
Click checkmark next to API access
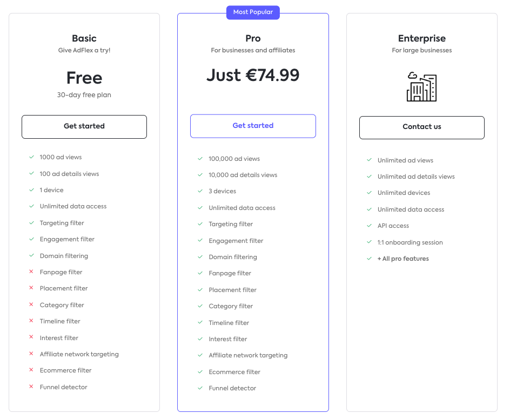coord(370,226)
